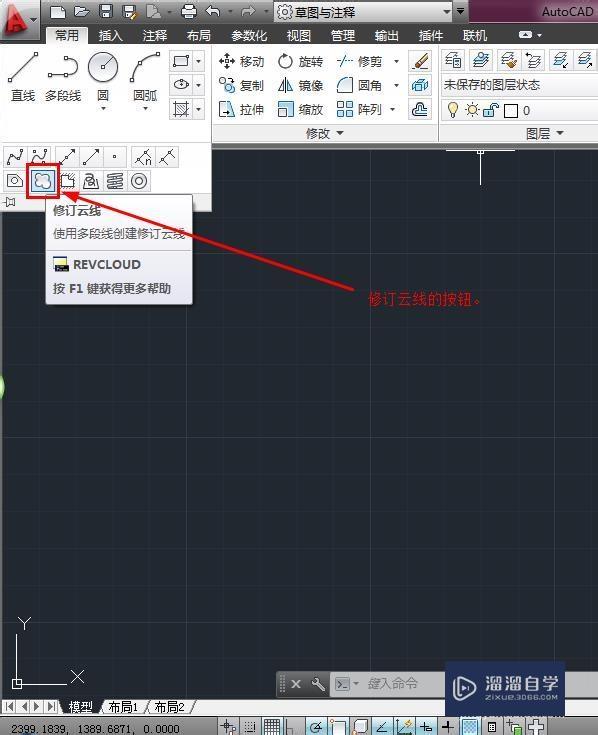The height and width of the screenshot is (735, 598).
Task: Click the Offset tool icon
Action: coord(420,110)
